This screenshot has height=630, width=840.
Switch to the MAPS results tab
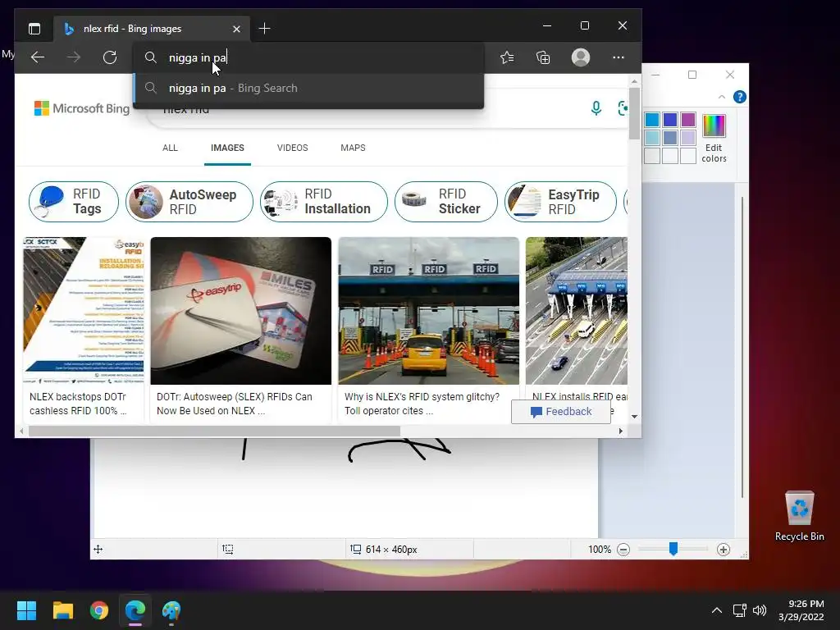tap(353, 148)
